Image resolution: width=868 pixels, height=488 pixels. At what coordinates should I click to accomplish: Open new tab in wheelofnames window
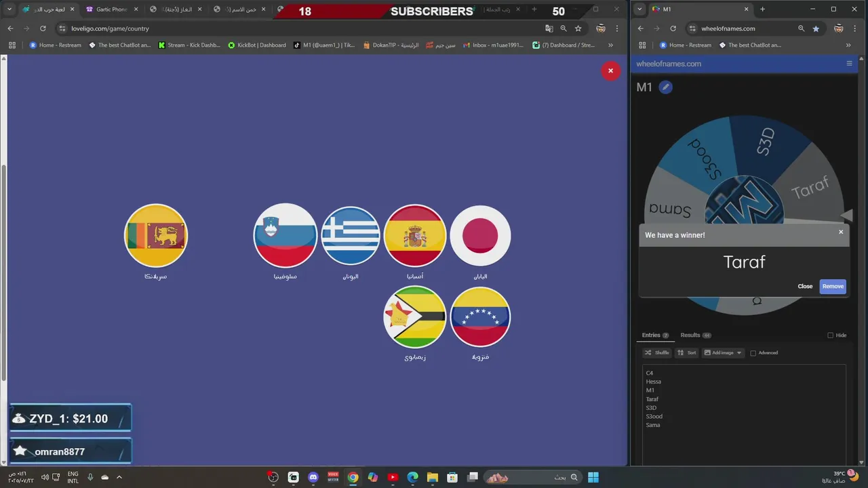point(762,9)
